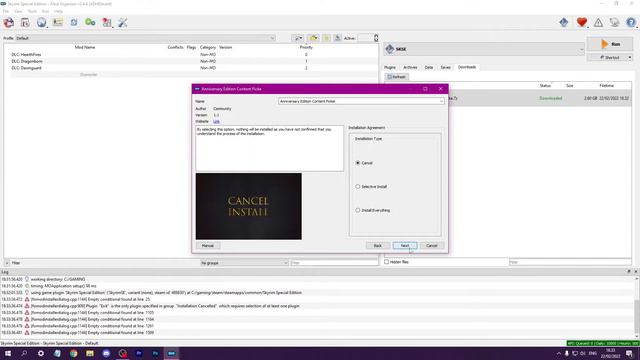Click the Install Mod from archive icon
The height and width of the screenshot is (360, 640).
[9, 23]
